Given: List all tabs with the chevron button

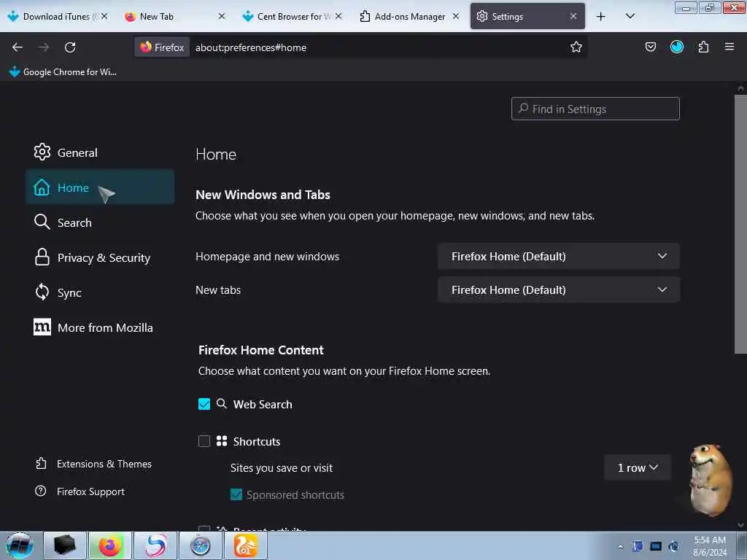Looking at the screenshot, I should (x=630, y=16).
